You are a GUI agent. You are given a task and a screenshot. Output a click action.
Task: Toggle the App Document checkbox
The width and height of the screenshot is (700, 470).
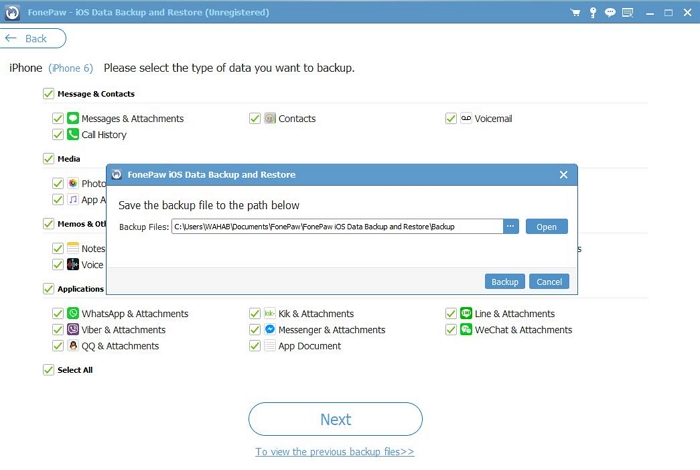coord(254,345)
